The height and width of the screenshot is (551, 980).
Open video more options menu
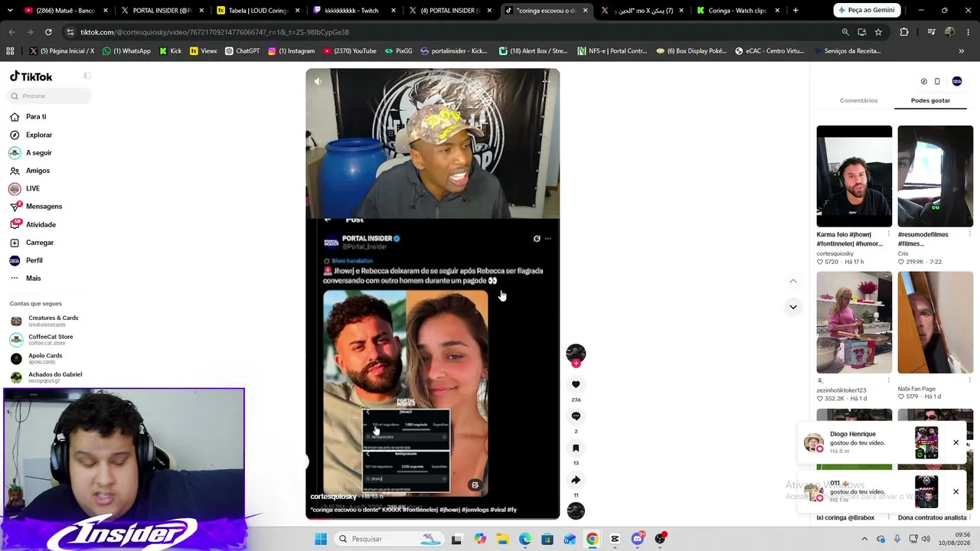coord(547,81)
